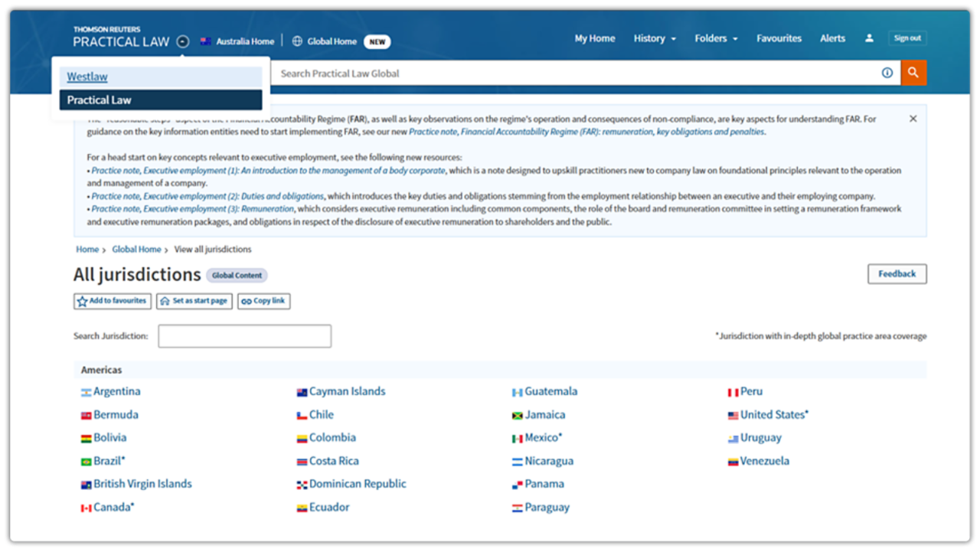This screenshot has height=552, width=980.
Task: Expand the History dropdown menu
Action: point(655,38)
